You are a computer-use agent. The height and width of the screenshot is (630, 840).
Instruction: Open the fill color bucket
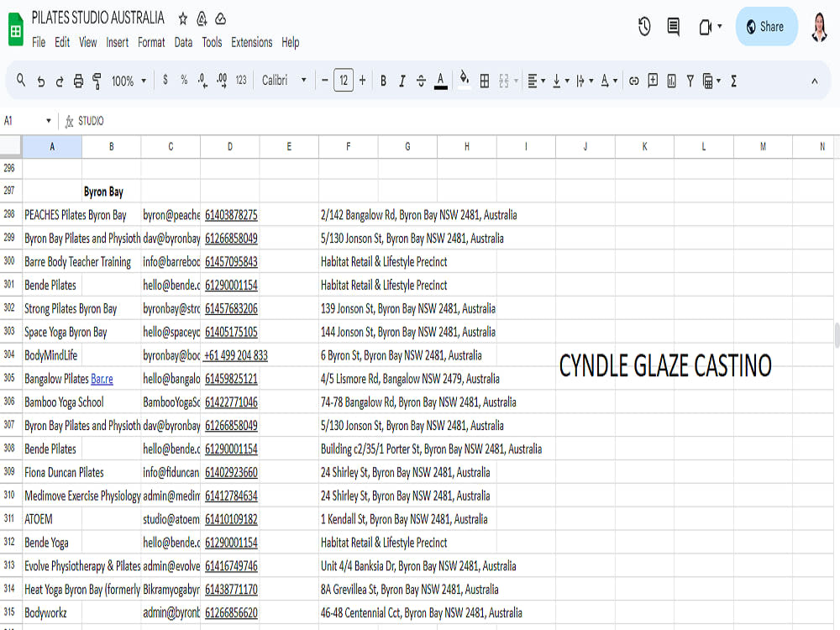pos(465,81)
